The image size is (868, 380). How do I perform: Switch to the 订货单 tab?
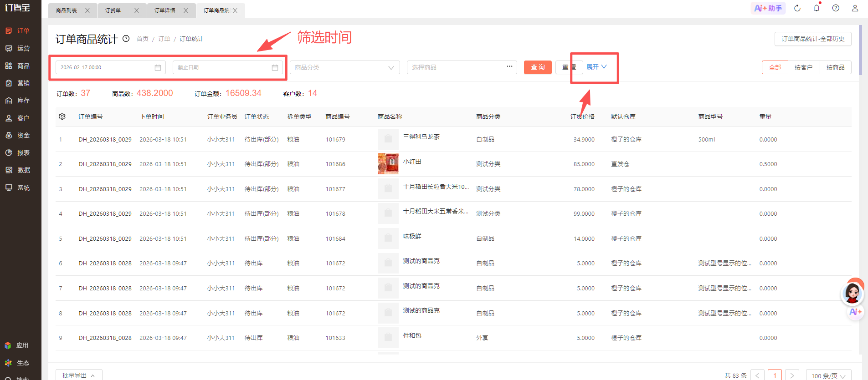(113, 10)
